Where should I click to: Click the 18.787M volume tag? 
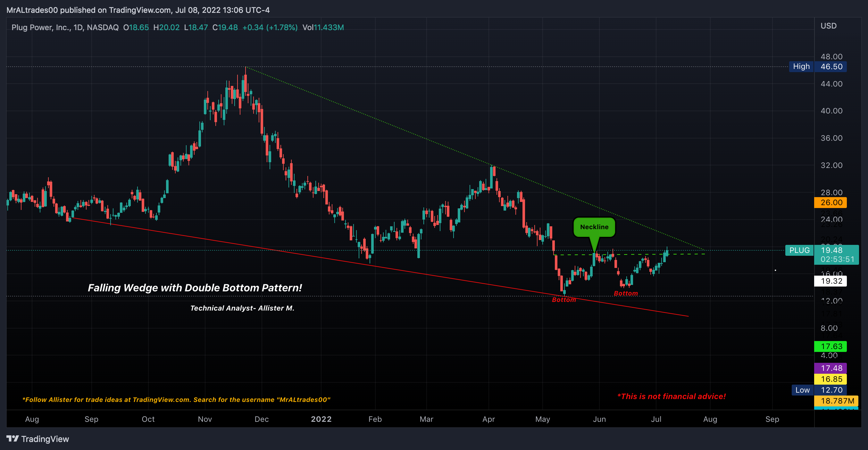point(836,401)
